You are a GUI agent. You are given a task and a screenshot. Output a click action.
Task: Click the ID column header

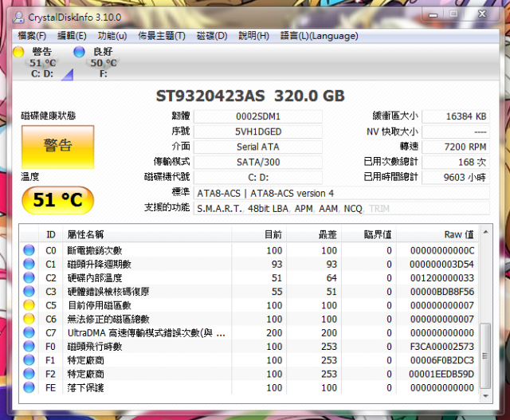50,234
